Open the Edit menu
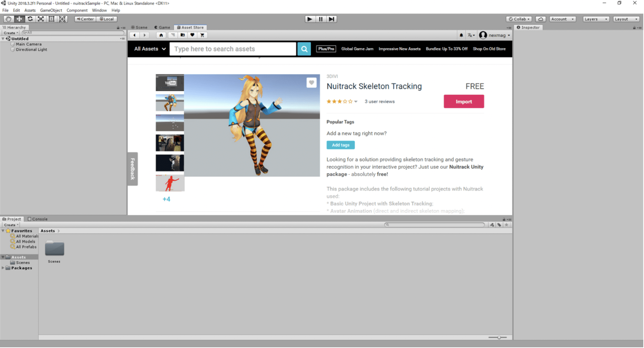644x348 pixels. pos(16,10)
